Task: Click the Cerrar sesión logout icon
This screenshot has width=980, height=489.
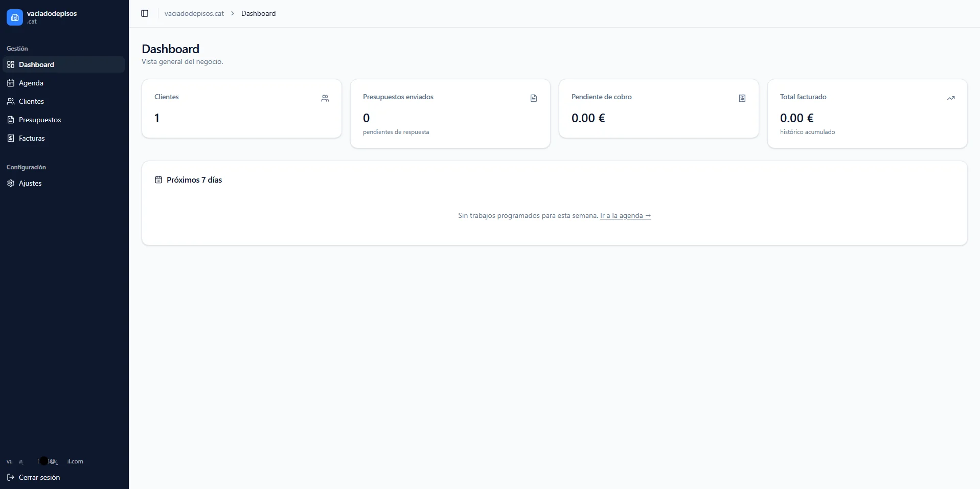Action: tap(11, 477)
